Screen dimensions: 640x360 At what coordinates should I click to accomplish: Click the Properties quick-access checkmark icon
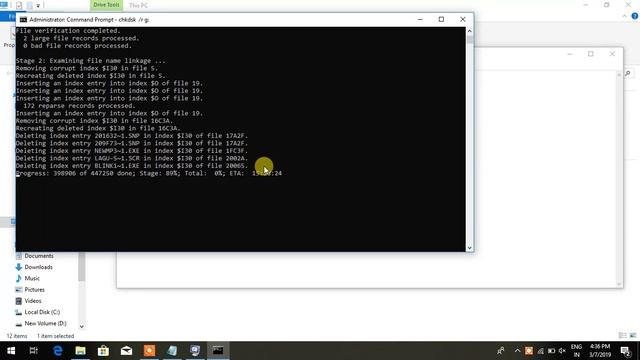19,5
